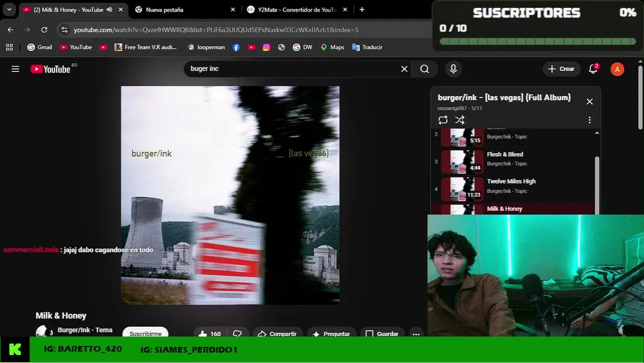Viewport: 644px width, 363px height.
Task: Open the Gmail bookmark
Action: pos(40,47)
